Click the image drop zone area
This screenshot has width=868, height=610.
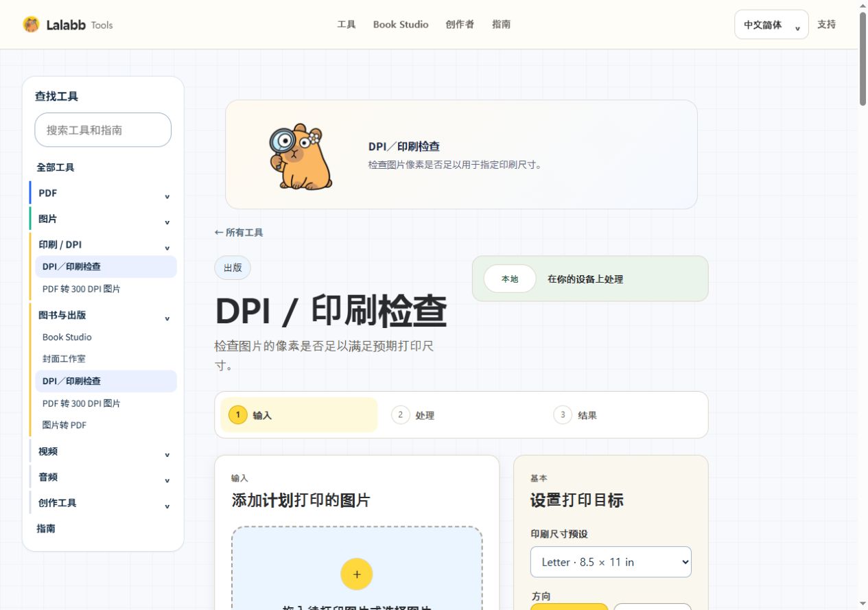pyautogui.click(x=357, y=568)
